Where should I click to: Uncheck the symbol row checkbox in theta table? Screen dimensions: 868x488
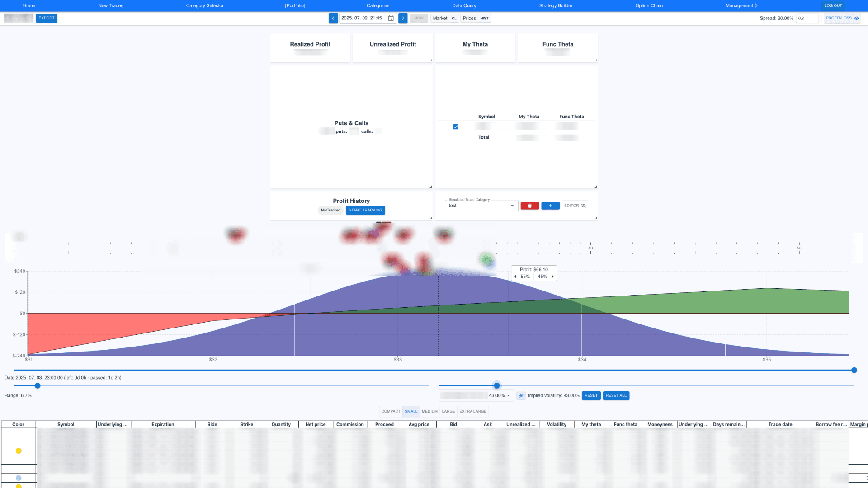click(x=456, y=127)
